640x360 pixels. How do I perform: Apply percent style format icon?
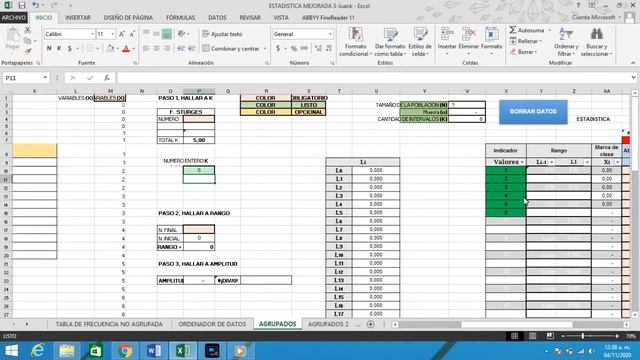click(x=294, y=49)
